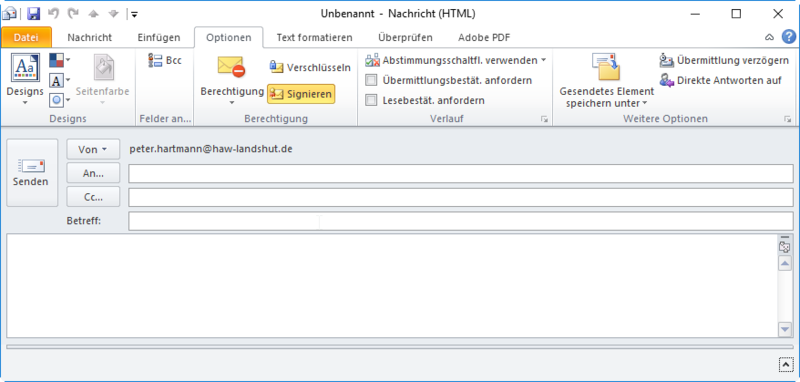
Task: Click the Senden envelope button
Action: [x=32, y=172]
